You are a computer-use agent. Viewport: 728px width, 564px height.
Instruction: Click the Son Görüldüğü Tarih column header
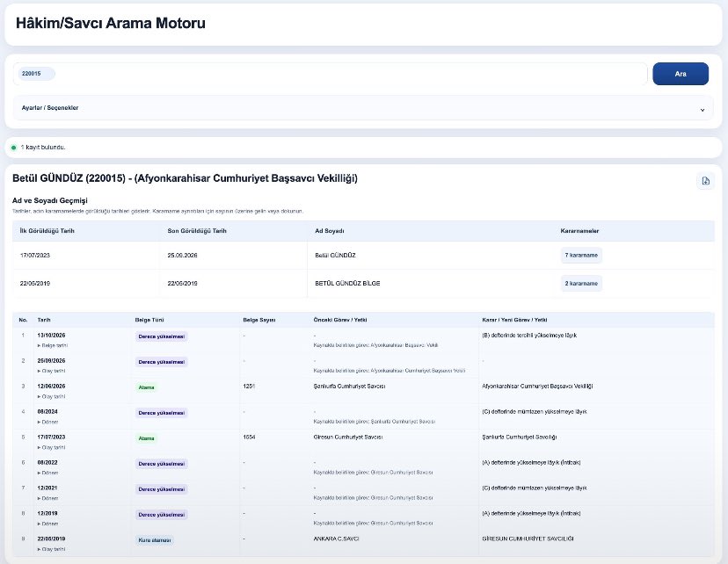(x=197, y=231)
